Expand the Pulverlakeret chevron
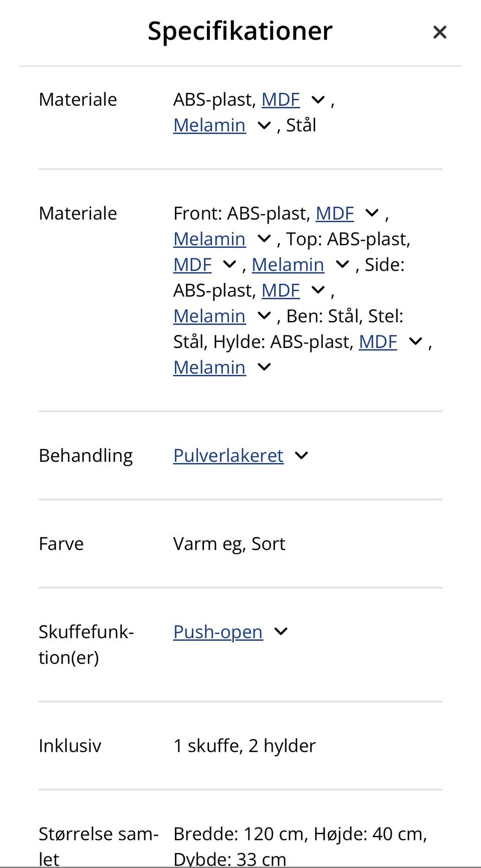Image resolution: width=481 pixels, height=868 pixels. coord(301,456)
